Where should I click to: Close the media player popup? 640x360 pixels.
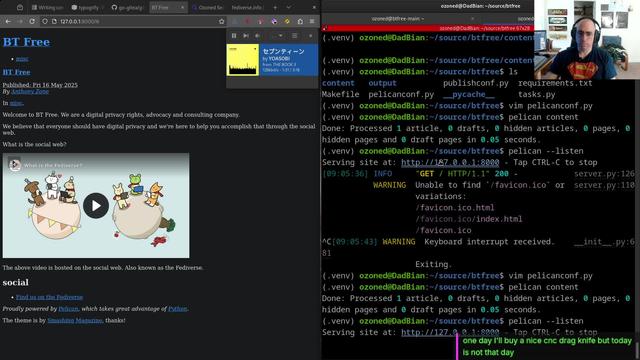coord(310,36)
